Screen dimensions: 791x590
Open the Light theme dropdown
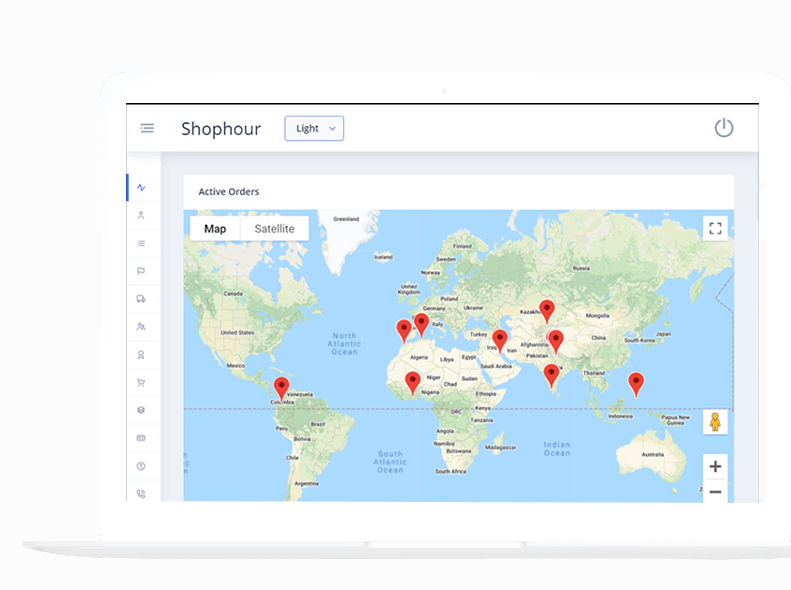314,128
